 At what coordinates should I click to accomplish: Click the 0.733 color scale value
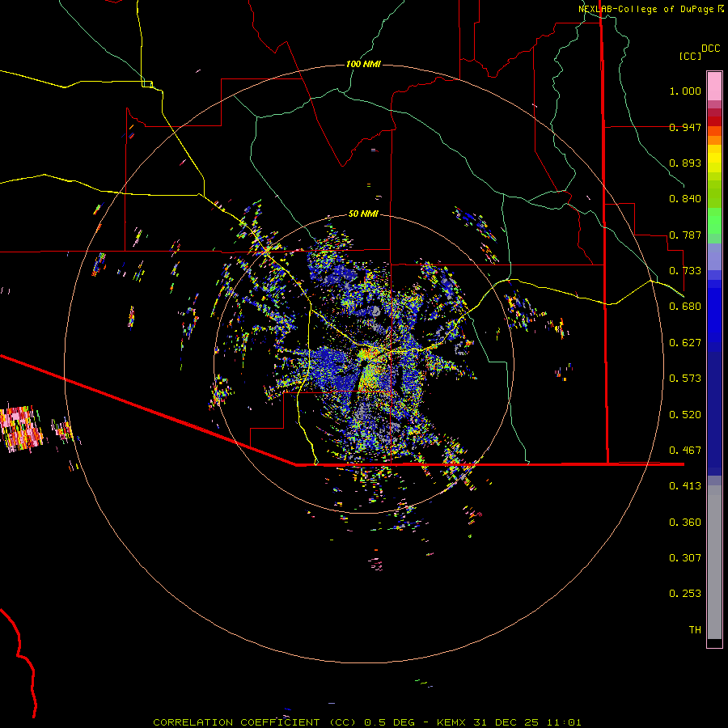685,271
